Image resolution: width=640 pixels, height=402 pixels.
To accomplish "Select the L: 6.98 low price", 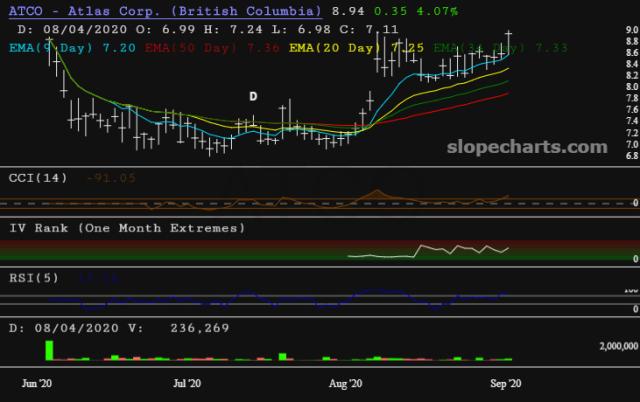I will click(x=301, y=29).
